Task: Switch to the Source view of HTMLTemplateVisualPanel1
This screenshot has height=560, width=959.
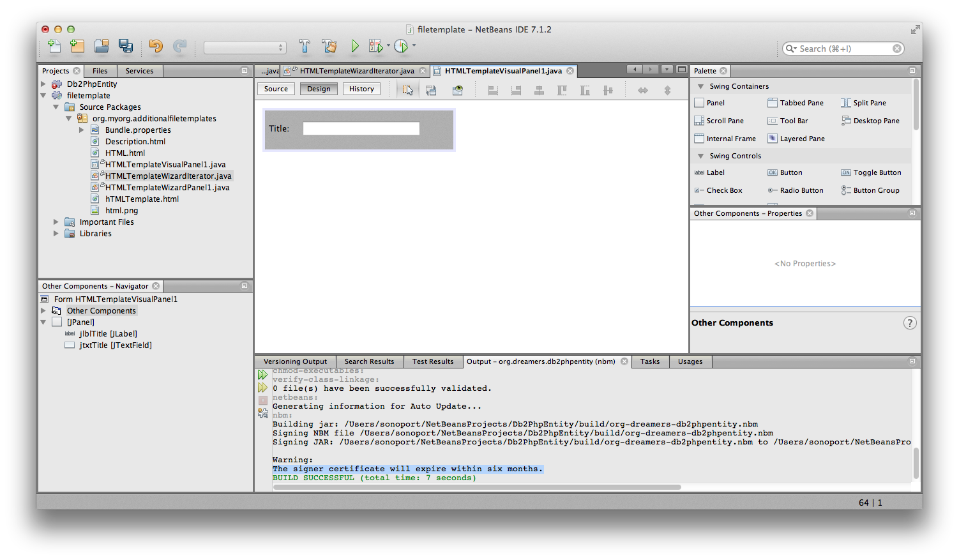Action: pos(276,89)
